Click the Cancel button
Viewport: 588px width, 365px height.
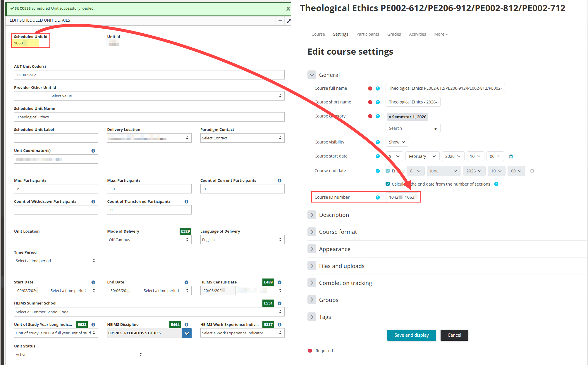454,335
